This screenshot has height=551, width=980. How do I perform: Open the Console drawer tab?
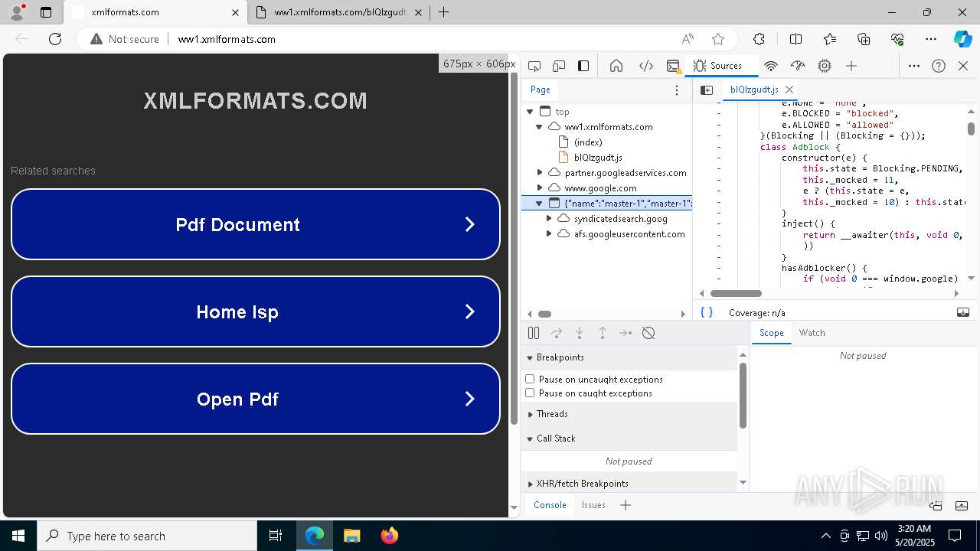550,505
